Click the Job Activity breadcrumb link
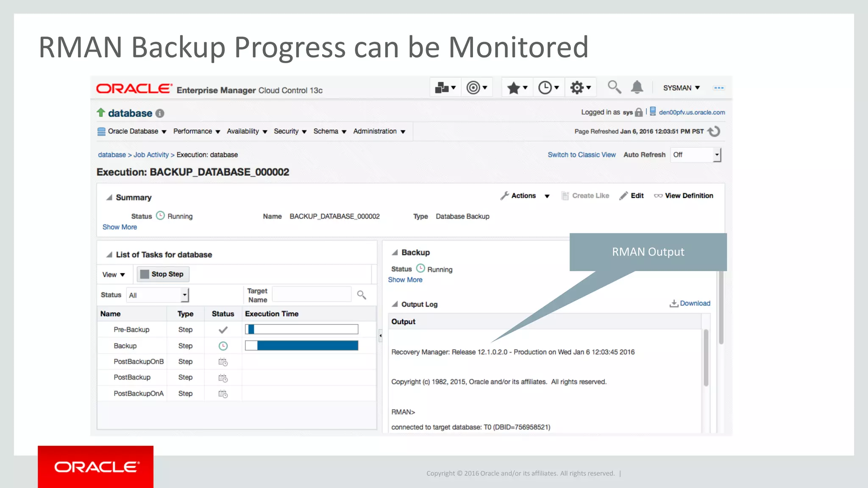This screenshot has width=868, height=488. click(151, 155)
